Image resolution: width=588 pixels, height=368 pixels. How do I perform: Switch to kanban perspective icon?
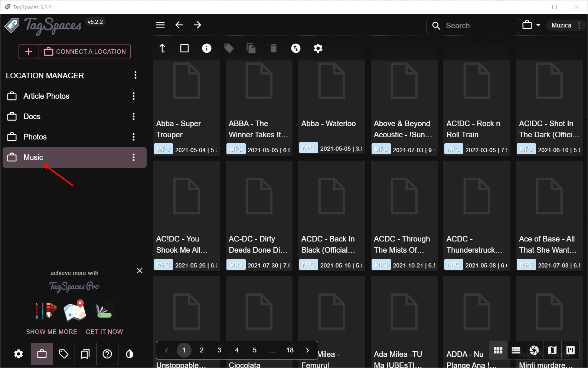click(x=571, y=350)
